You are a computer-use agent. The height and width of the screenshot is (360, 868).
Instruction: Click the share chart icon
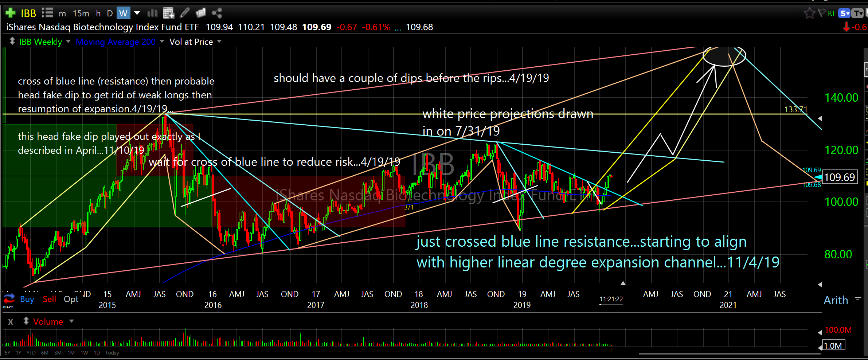pyautogui.click(x=217, y=13)
